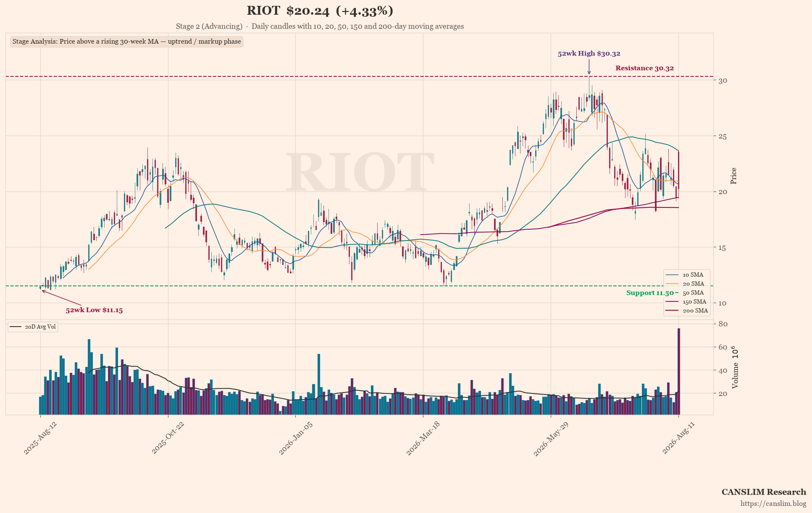Click the price axis tick '10'
The width and height of the screenshot is (812, 513).
coord(723,303)
